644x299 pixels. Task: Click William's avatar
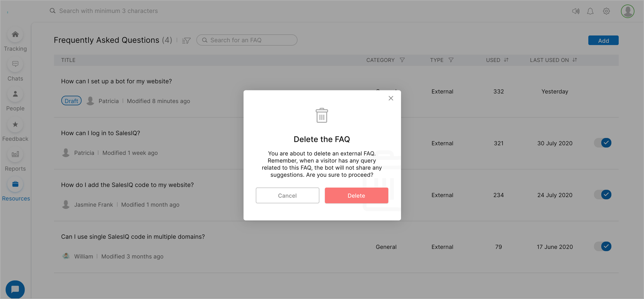66,256
